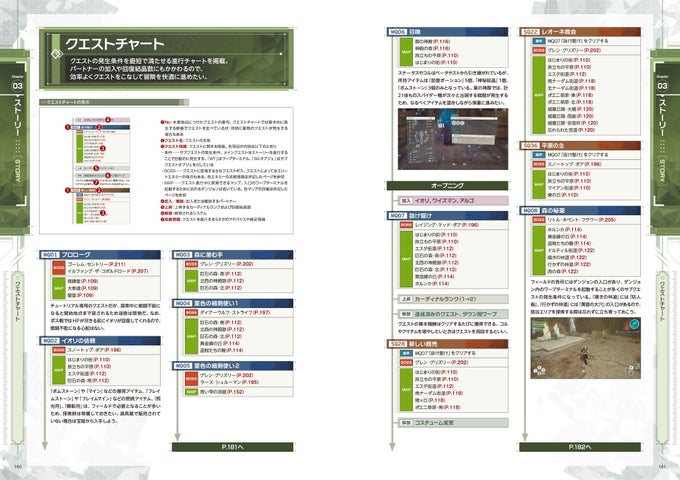The image size is (680, 480).
Task: Select the green MAP icon in M007 駆け駆け
Action: click(406, 259)
